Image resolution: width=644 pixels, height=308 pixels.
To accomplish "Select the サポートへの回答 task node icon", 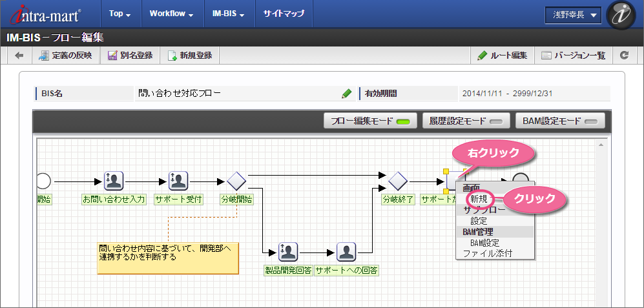I will click(346, 252).
